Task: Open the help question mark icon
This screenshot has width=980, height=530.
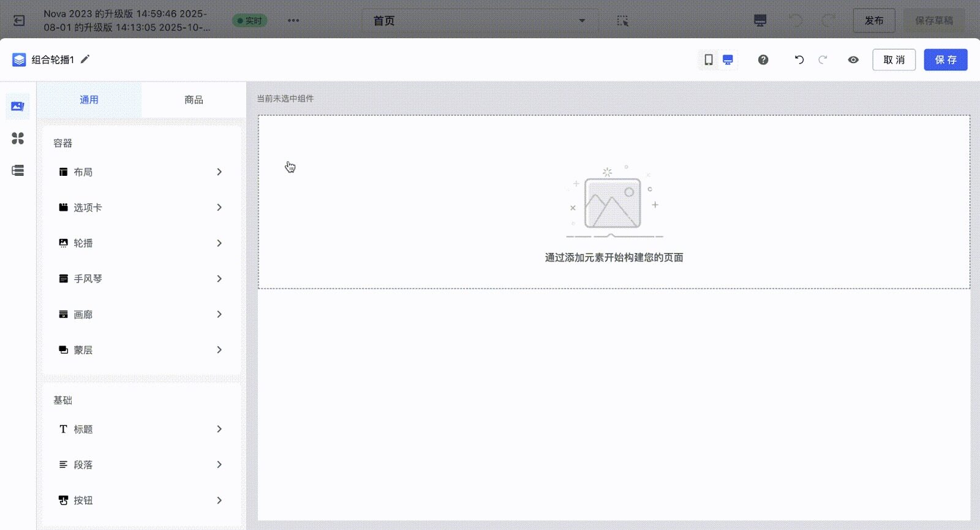Action: (763, 60)
